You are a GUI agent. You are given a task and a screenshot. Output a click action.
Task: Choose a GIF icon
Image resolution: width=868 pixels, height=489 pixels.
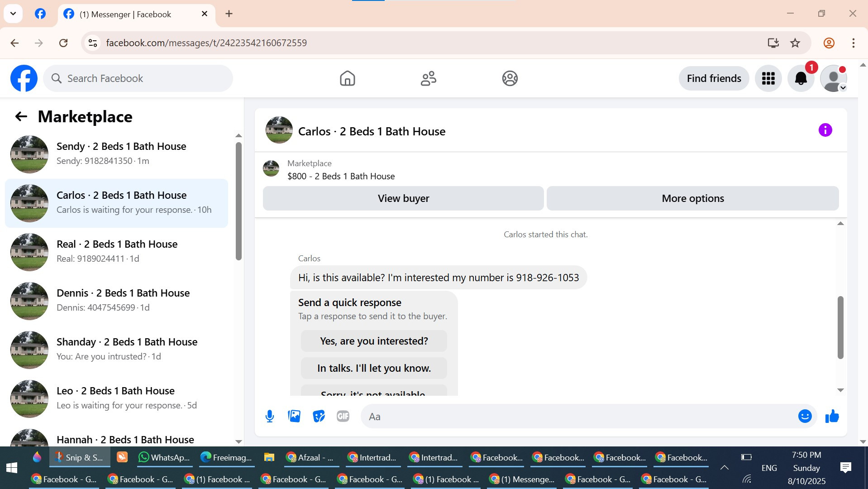pyautogui.click(x=343, y=416)
